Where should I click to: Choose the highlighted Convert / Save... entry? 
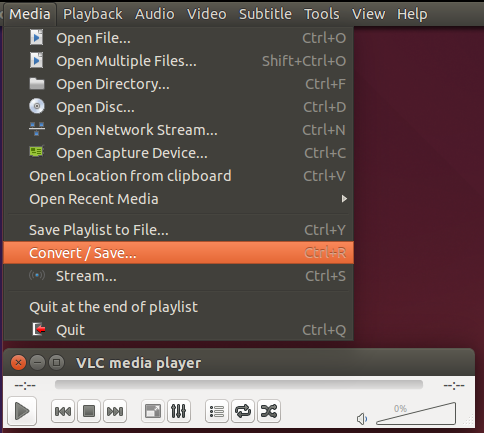178,253
